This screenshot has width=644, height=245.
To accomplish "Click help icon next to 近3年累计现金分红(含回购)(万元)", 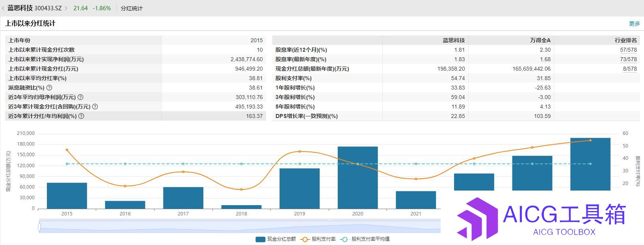I will click(95, 107).
